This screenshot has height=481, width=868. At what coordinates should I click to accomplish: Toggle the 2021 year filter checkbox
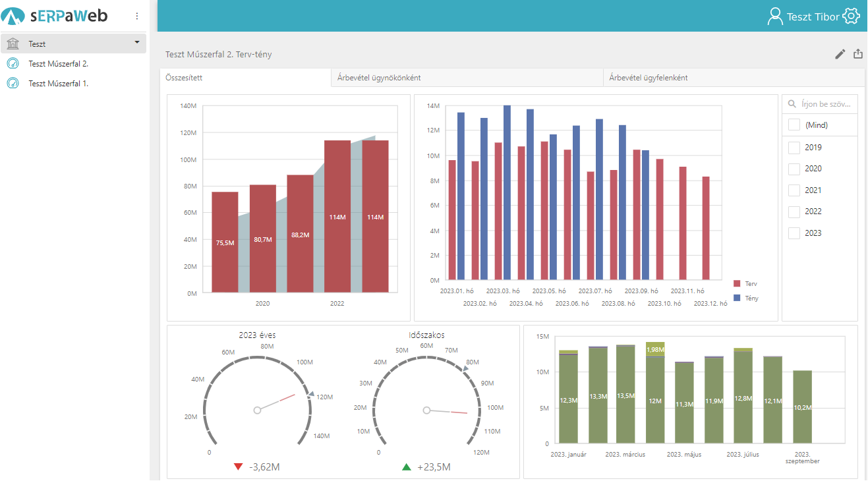[x=794, y=190]
